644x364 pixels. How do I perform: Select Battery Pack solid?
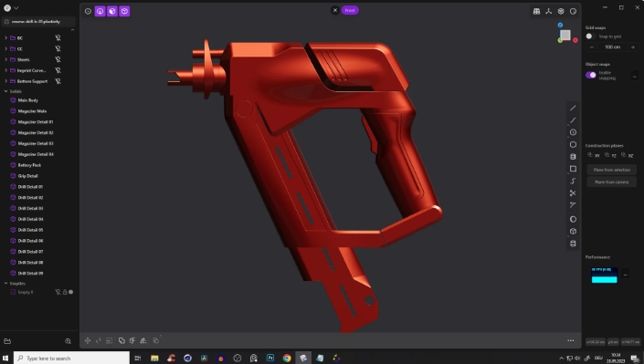point(29,165)
